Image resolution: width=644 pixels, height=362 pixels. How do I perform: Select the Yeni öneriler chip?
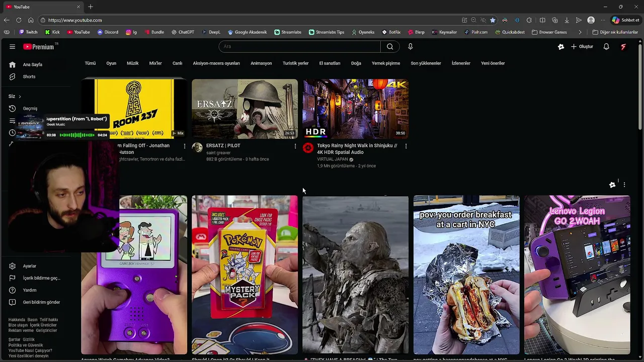(x=493, y=63)
